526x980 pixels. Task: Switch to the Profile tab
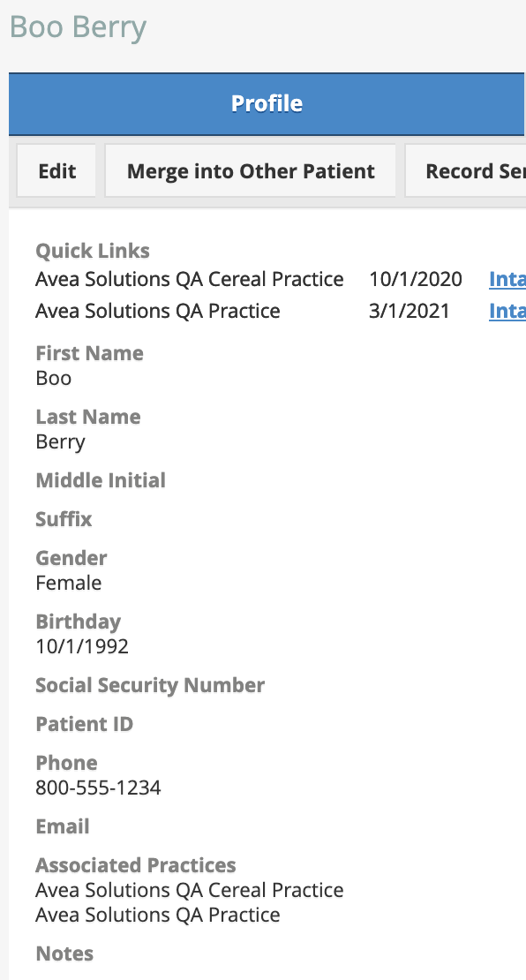267,104
